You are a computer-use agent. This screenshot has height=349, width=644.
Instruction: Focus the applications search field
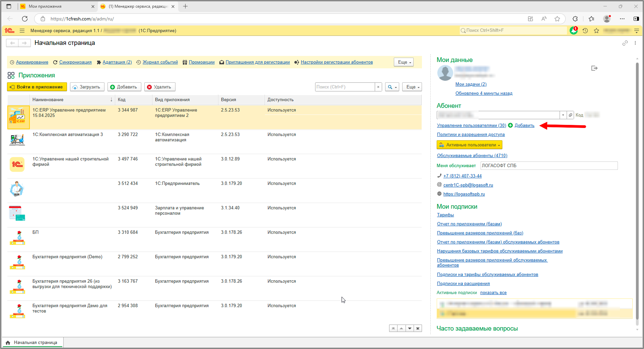[345, 87]
